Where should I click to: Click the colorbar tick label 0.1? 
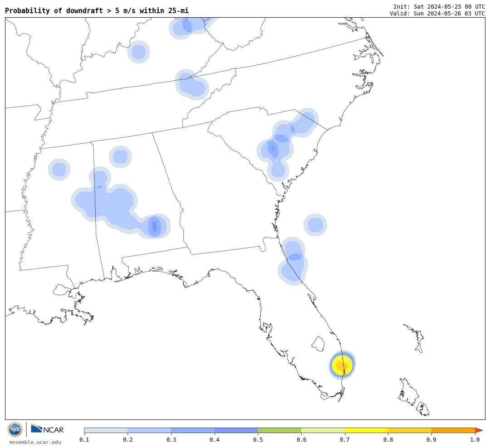tap(84, 440)
